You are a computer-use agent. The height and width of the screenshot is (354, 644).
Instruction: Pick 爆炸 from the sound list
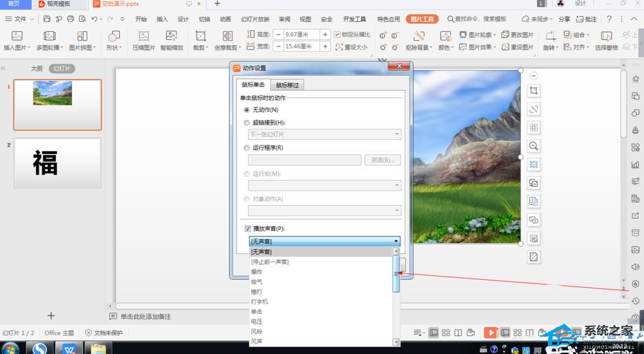pos(257,271)
